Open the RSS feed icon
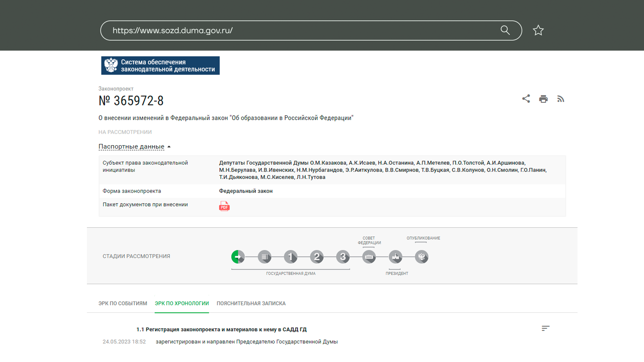Viewport: 644px width, 362px height. pyautogui.click(x=560, y=99)
